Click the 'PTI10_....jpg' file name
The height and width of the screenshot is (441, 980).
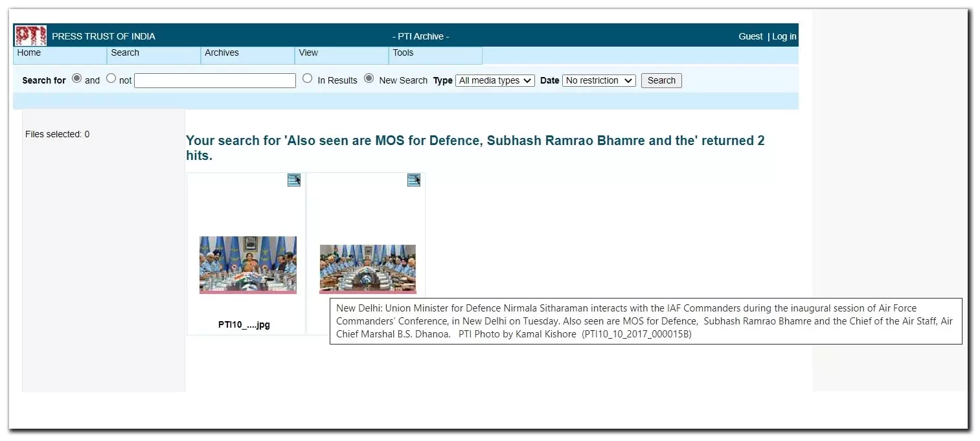point(244,324)
